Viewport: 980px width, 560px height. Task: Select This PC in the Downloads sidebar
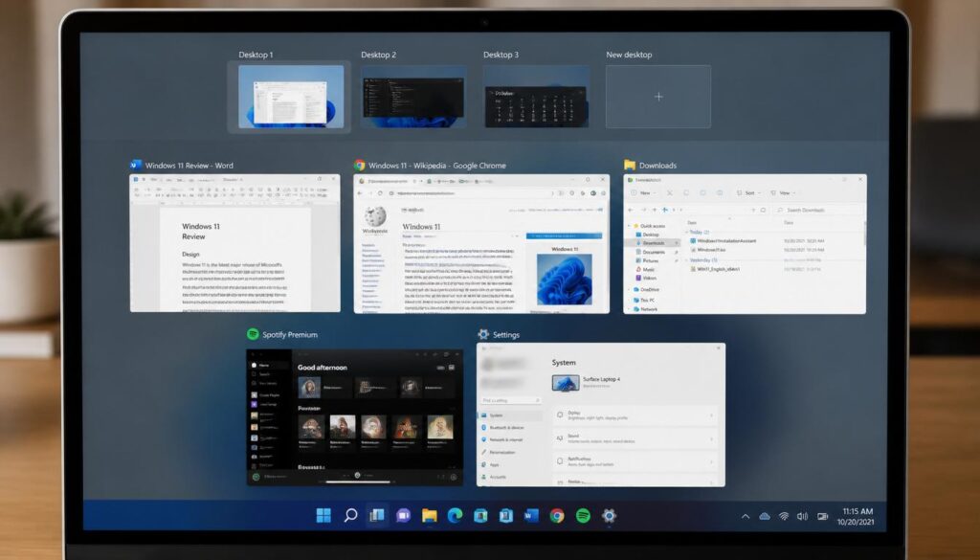pos(644,300)
